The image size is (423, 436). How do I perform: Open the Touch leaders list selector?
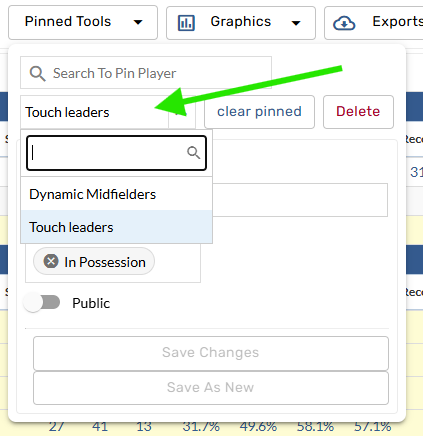pos(108,112)
